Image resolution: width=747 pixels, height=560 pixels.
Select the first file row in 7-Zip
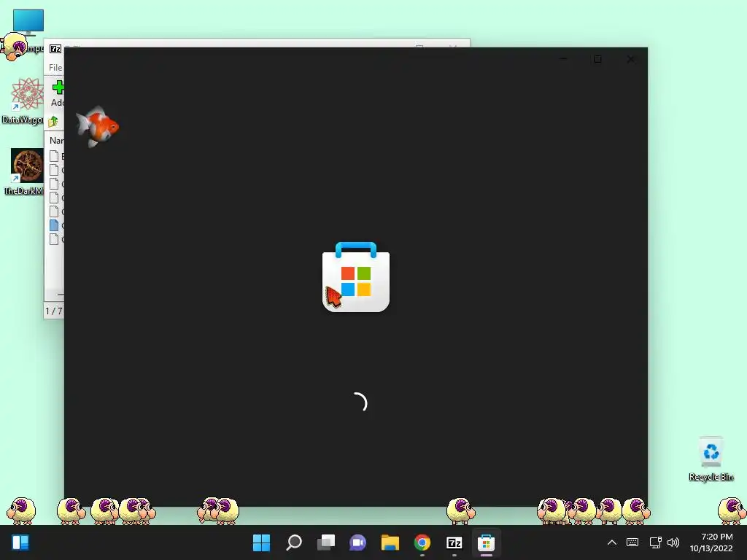coord(56,156)
